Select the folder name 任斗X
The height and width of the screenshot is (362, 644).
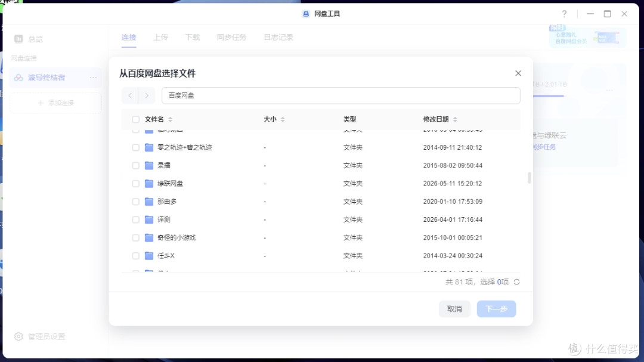coord(166,256)
